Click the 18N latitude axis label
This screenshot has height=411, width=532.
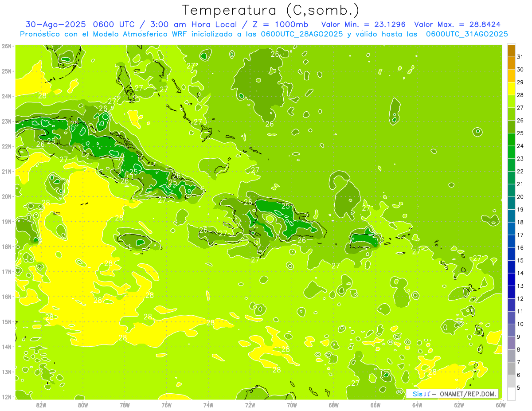pos(7,247)
